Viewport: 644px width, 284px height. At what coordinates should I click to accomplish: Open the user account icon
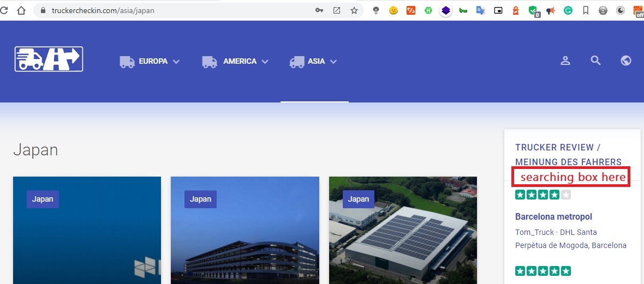click(565, 61)
